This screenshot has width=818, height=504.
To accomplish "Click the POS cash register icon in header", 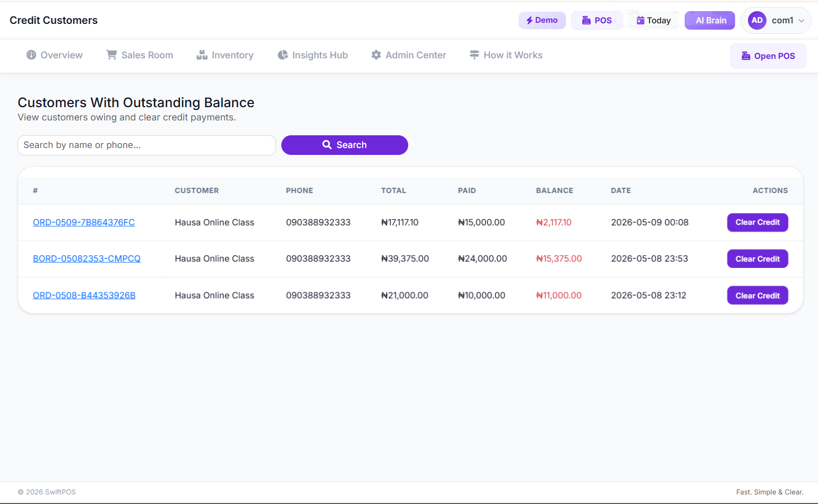I will pos(586,20).
